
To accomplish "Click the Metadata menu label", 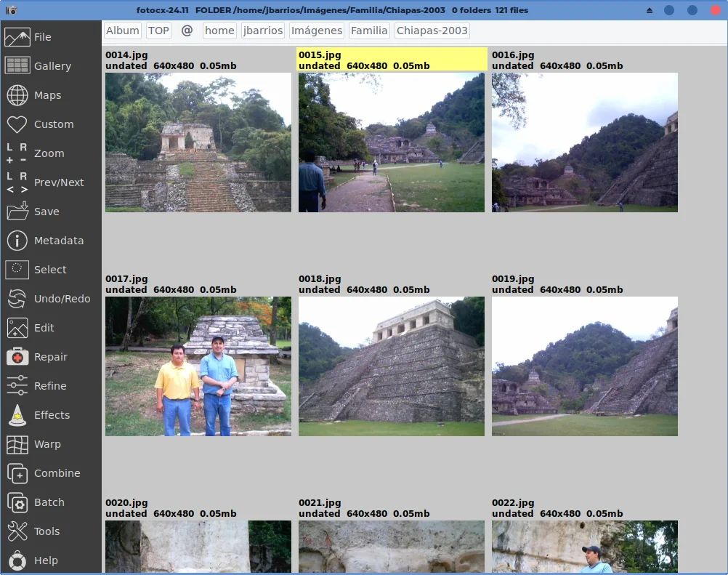I will pos(59,241).
